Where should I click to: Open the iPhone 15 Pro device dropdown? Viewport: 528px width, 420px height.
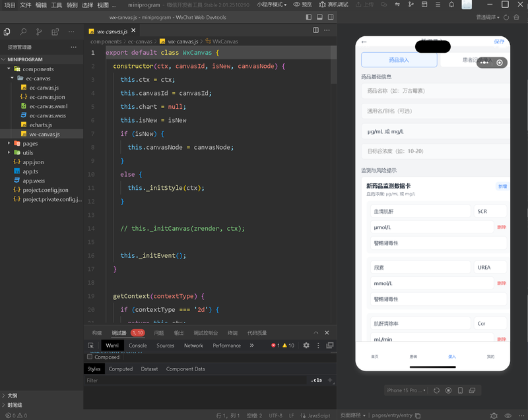[x=406, y=390]
